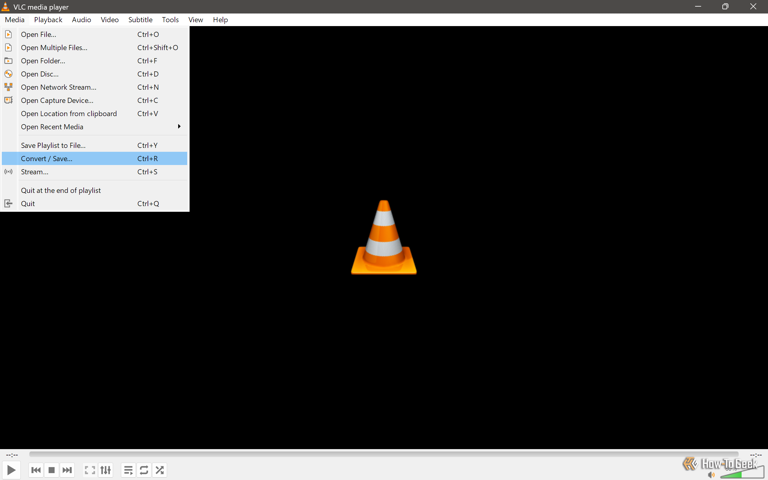Choose Open File... from Media menu
This screenshot has height=480, width=768.
95,34
